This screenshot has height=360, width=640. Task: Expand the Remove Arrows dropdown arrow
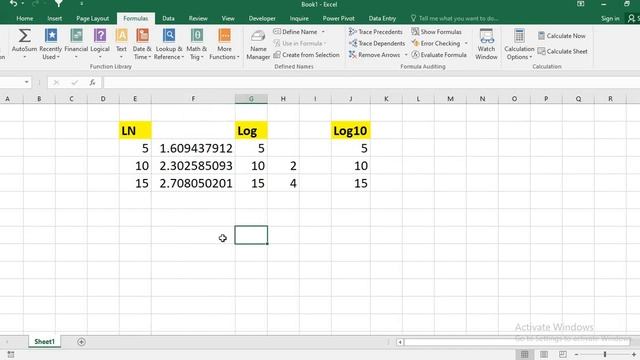click(x=406, y=55)
